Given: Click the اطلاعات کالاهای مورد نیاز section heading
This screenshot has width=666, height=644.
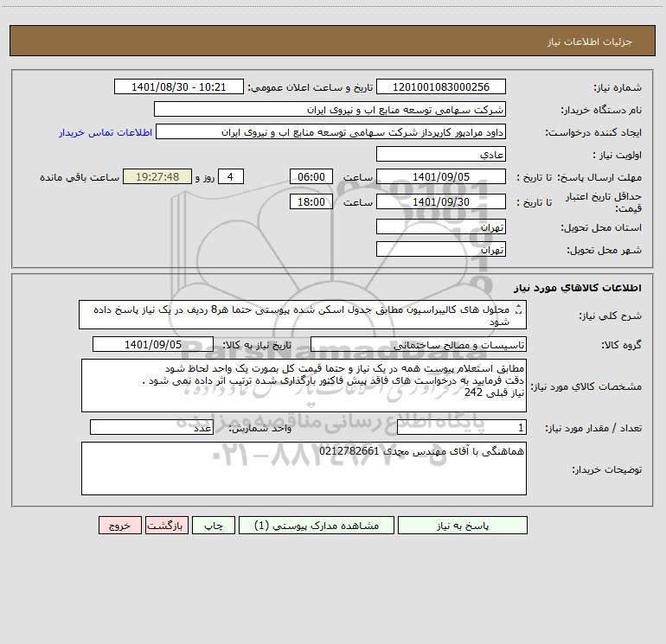Looking at the screenshot, I should click(578, 287).
